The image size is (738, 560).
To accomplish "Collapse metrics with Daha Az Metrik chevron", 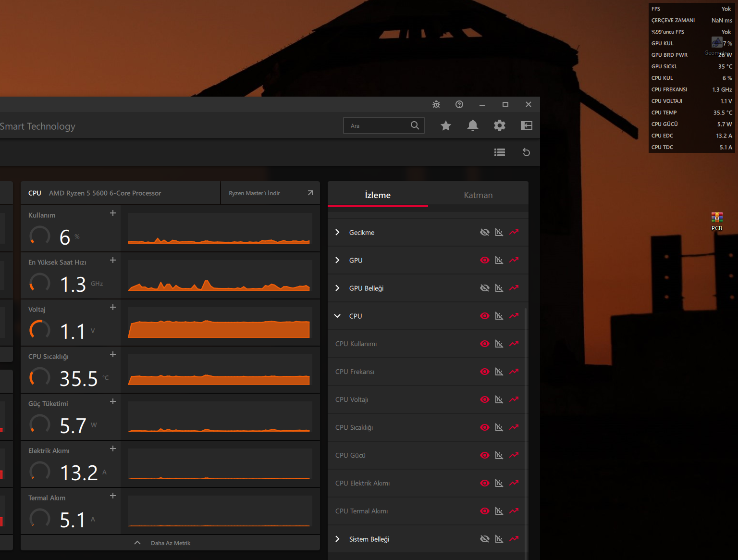I will 137,543.
